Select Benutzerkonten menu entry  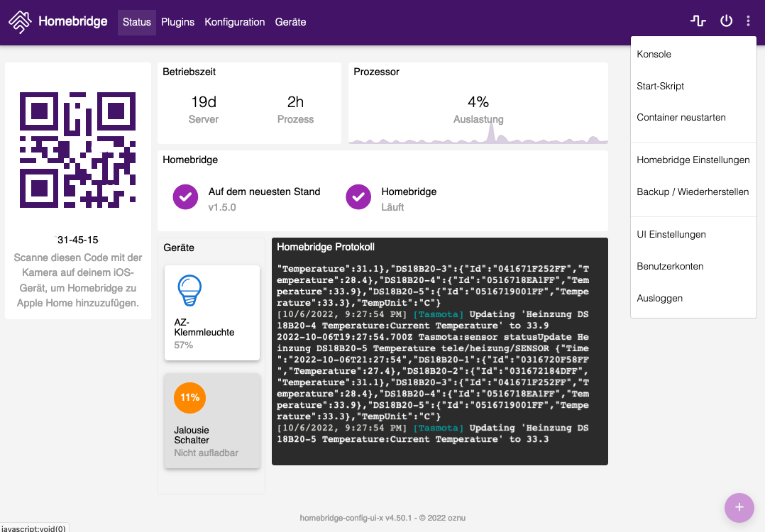point(693,266)
